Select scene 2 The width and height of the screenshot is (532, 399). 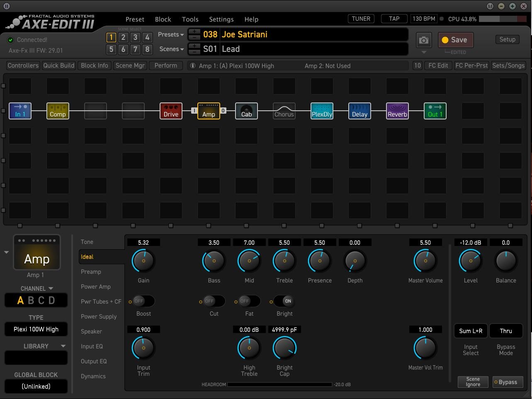123,37
